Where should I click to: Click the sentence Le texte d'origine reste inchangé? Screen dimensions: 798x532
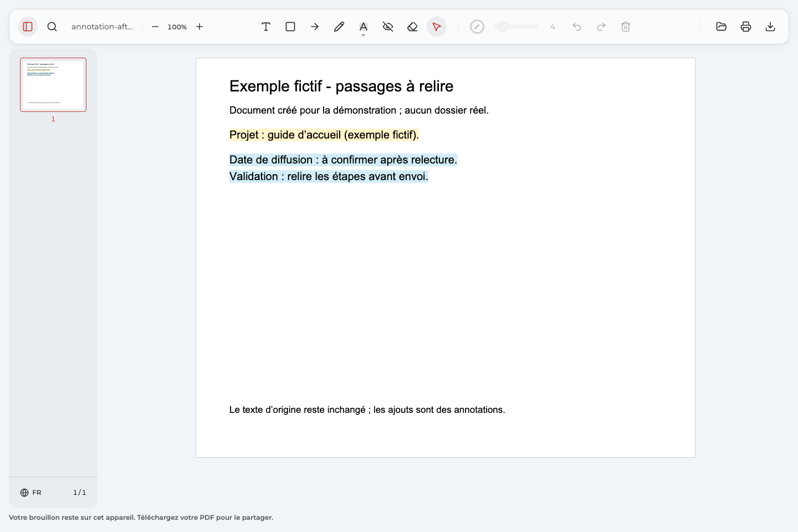tap(367, 410)
